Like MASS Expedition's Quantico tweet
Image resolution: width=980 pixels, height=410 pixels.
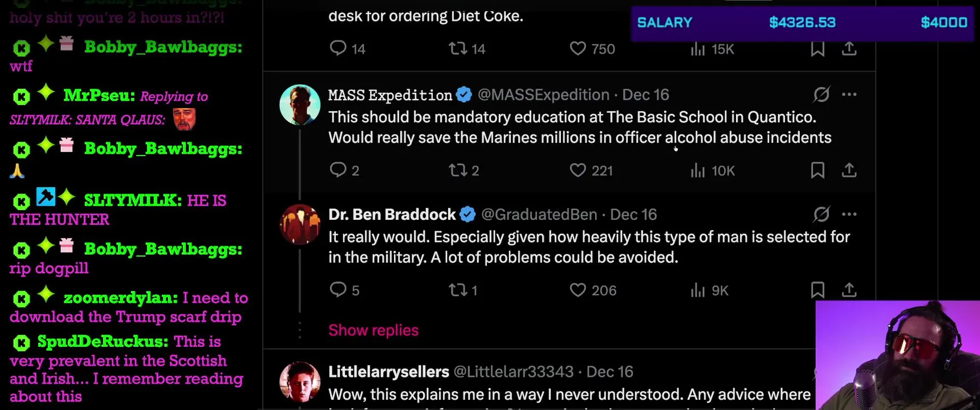point(578,170)
